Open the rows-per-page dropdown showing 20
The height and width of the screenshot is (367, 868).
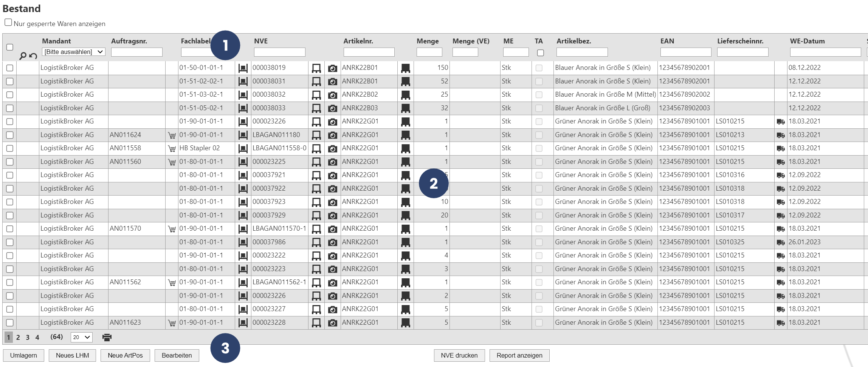pyautogui.click(x=82, y=337)
